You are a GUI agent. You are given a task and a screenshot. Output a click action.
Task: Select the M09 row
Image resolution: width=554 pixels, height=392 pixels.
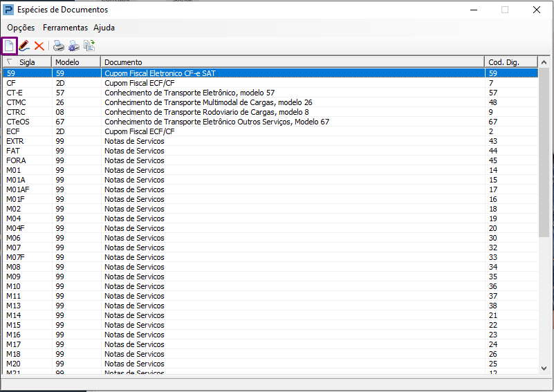[270, 277]
